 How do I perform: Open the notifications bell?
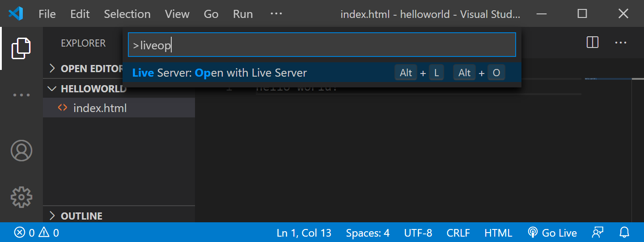(x=624, y=233)
